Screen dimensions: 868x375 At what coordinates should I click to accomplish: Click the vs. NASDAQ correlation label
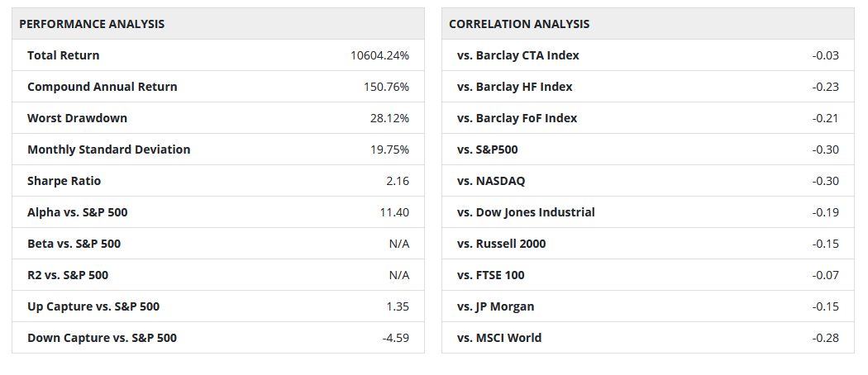[491, 181]
